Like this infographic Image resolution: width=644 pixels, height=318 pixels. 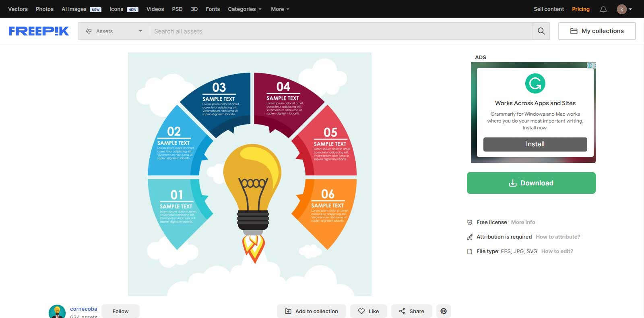point(368,311)
